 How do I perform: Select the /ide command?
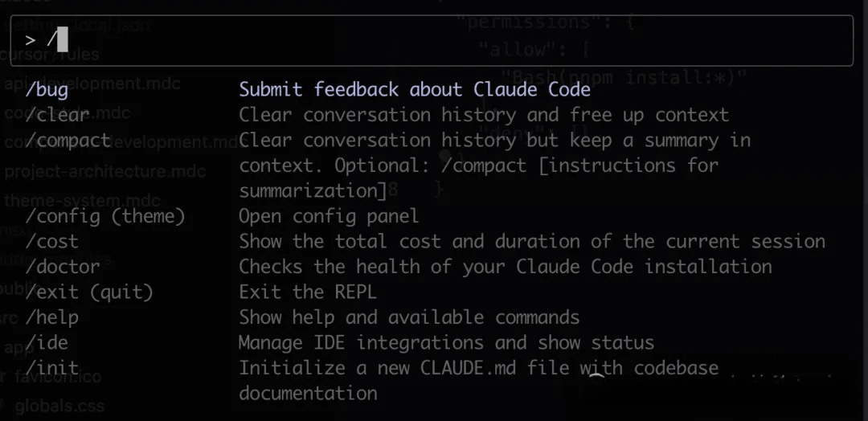(x=47, y=343)
